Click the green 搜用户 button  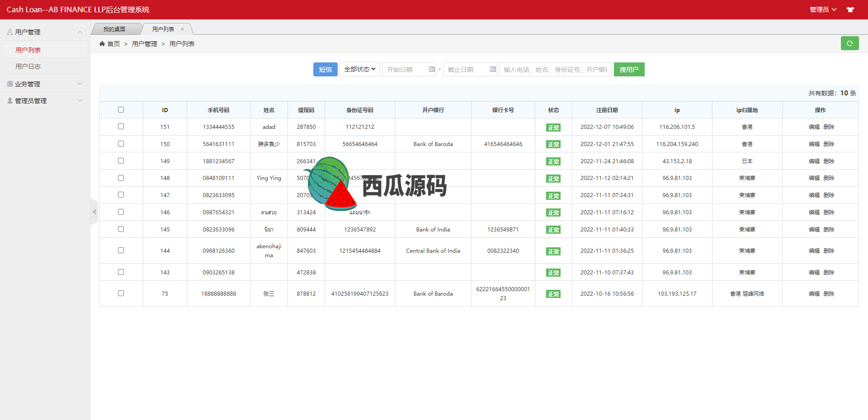(629, 69)
